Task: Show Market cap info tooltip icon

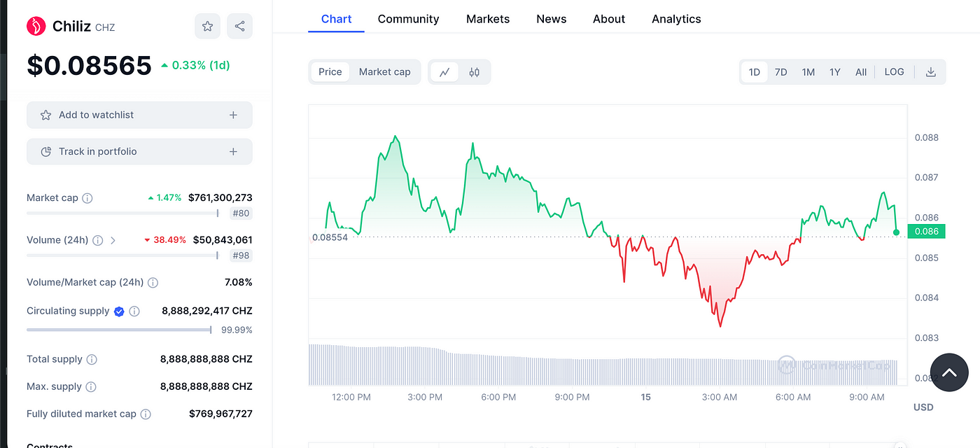Action: [87, 198]
